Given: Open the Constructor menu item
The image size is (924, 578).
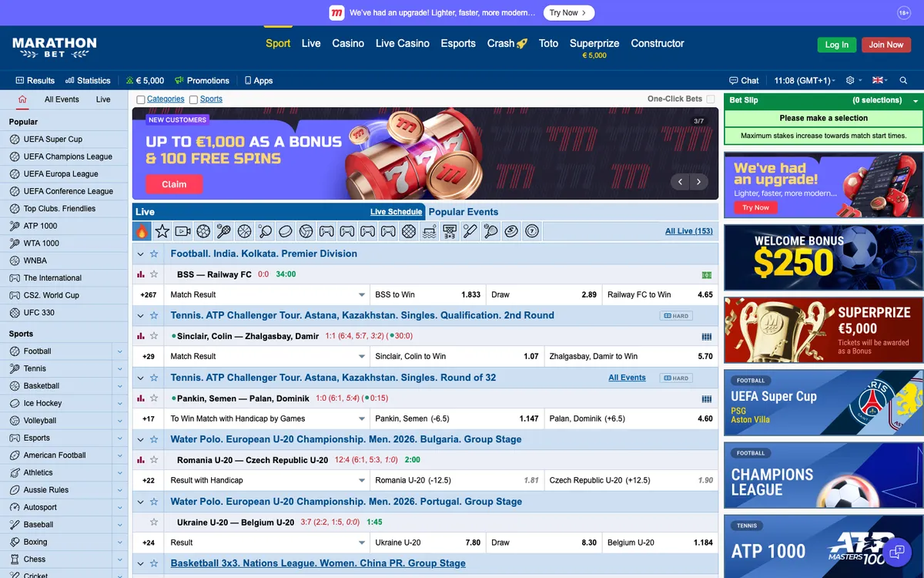Looking at the screenshot, I should pos(658,43).
